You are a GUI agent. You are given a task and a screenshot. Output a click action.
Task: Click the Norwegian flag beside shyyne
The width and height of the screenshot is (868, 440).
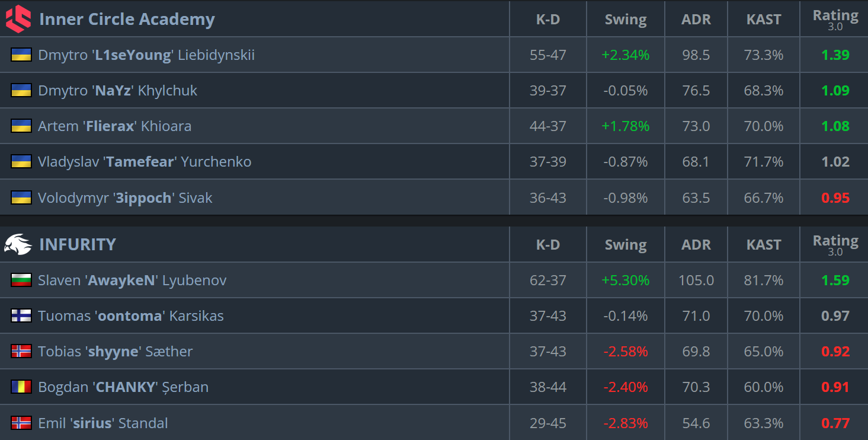tap(21, 351)
